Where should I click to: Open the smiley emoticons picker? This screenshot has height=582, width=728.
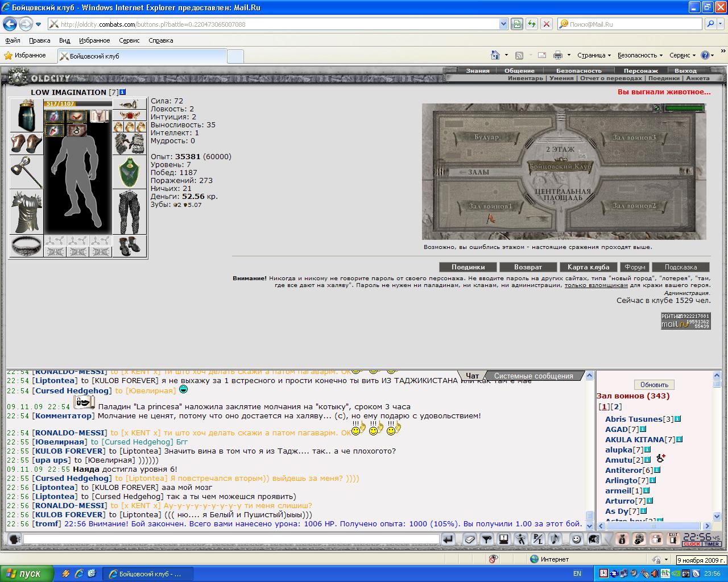[576, 539]
